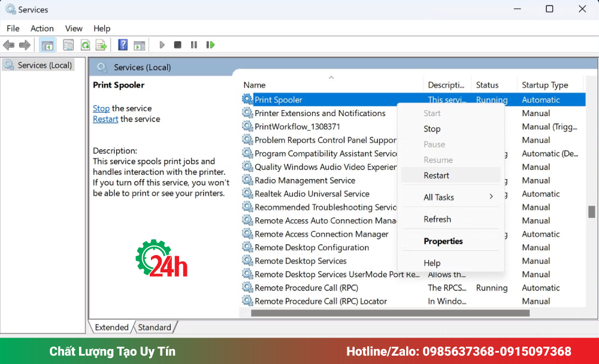Screen dimensions: 599x364
Task: Select Remote Desktop Services UserMode Port row
Action: coord(337,274)
